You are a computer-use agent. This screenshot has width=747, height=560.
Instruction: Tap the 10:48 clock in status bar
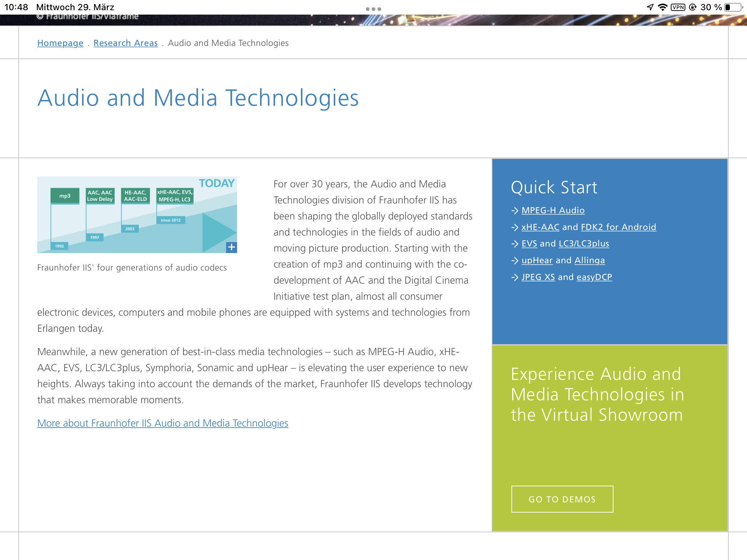click(x=16, y=7)
